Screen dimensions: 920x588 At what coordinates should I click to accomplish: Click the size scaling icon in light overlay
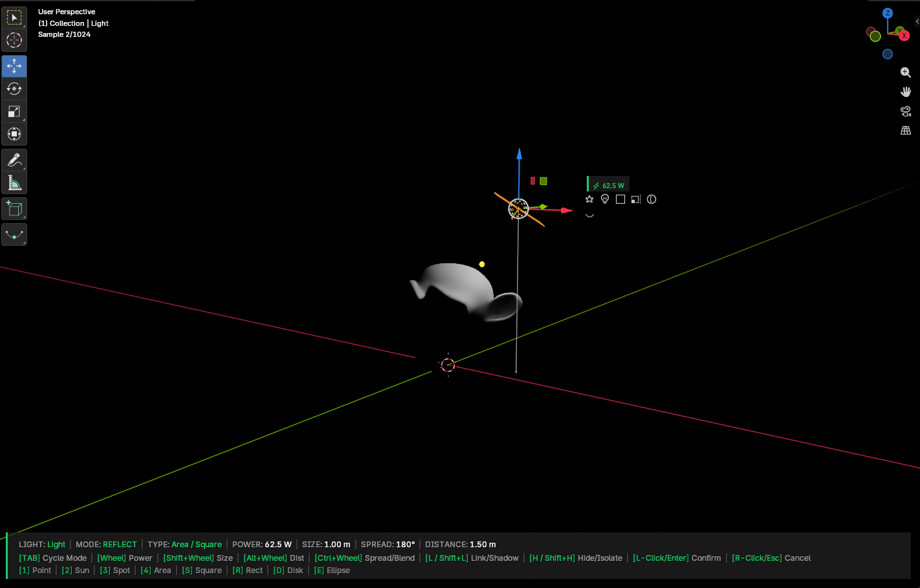click(x=636, y=199)
